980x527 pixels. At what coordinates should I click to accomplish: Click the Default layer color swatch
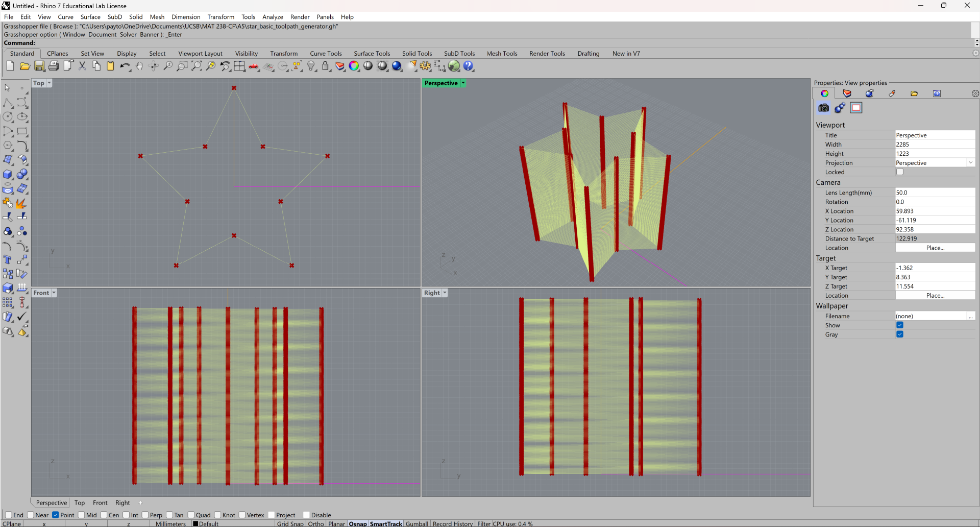pyautogui.click(x=195, y=523)
